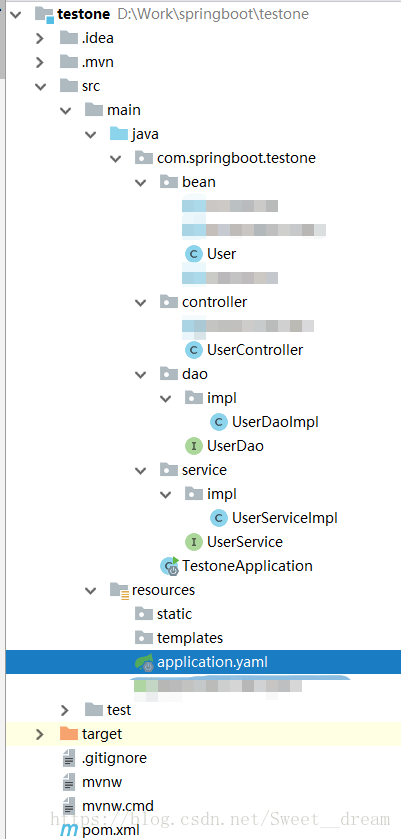
Task: Click the TestoneApplication Spring Boot run icon
Action: 170,566
